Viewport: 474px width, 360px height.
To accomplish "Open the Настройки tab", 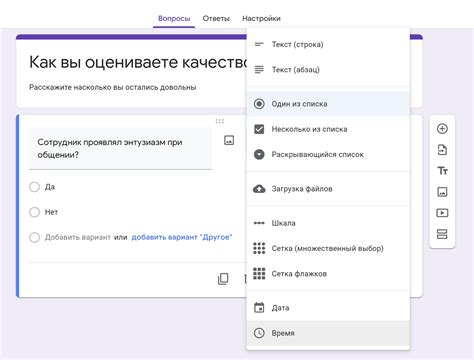I will point(261,18).
